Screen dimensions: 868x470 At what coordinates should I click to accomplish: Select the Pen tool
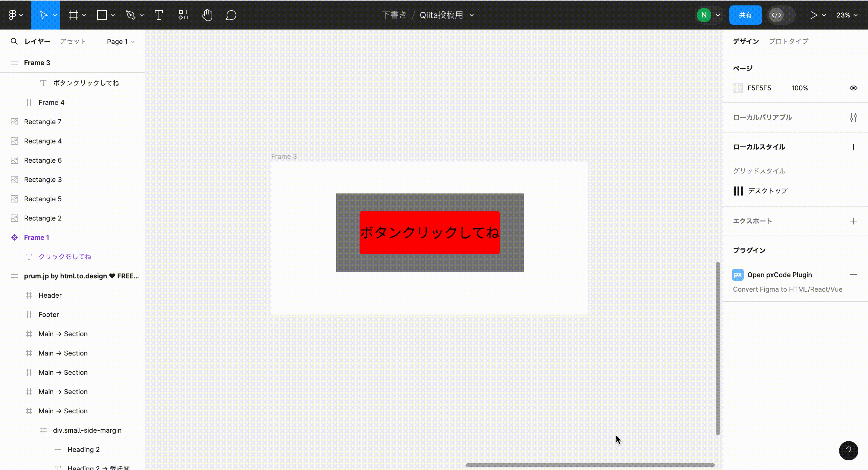pyautogui.click(x=131, y=14)
